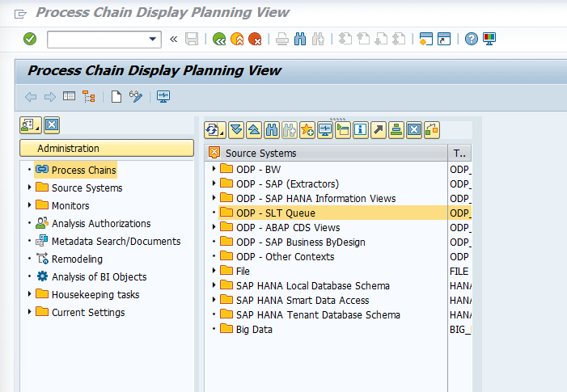567x392 pixels.
Task: Click the Administration panel header button
Action: (x=106, y=148)
